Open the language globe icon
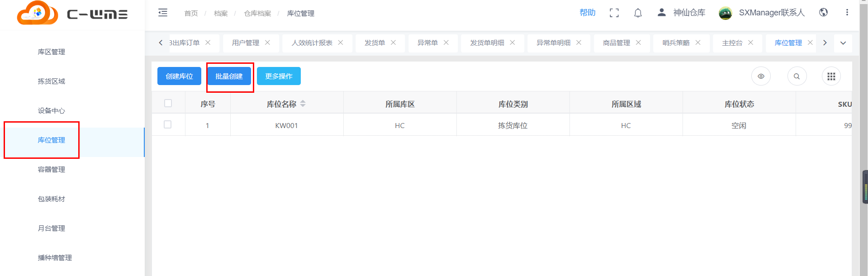 pyautogui.click(x=823, y=13)
